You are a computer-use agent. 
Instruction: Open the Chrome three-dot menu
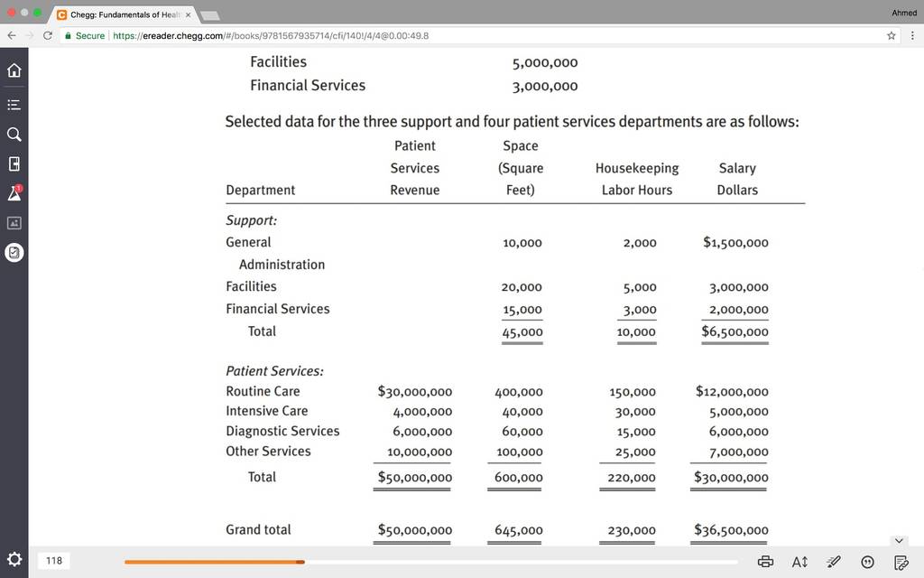coord(912,35)
